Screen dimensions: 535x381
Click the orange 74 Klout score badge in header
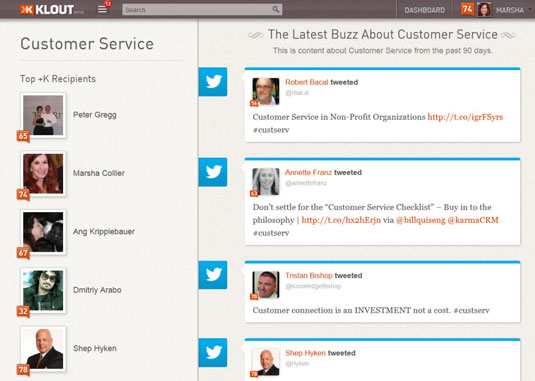click(x=467, y=9)
